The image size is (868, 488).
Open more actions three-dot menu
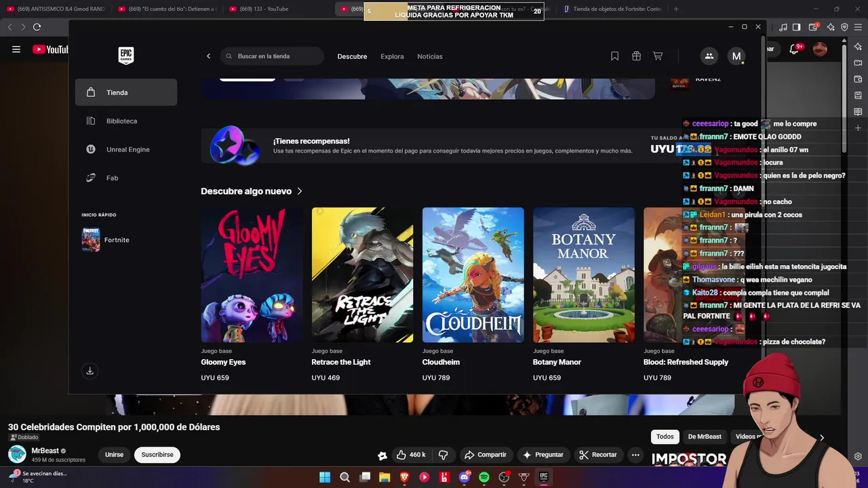click(635, 455)
